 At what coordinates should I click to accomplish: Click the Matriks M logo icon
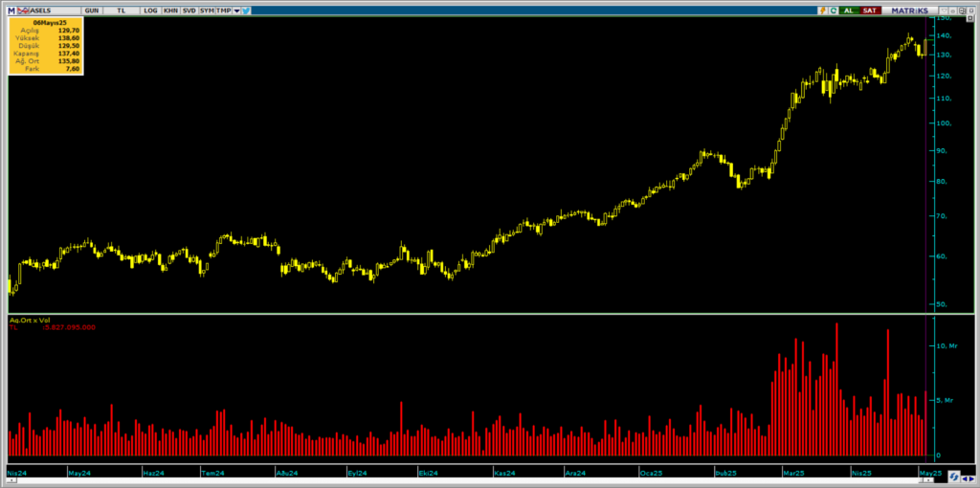click(x=11, y=10)
